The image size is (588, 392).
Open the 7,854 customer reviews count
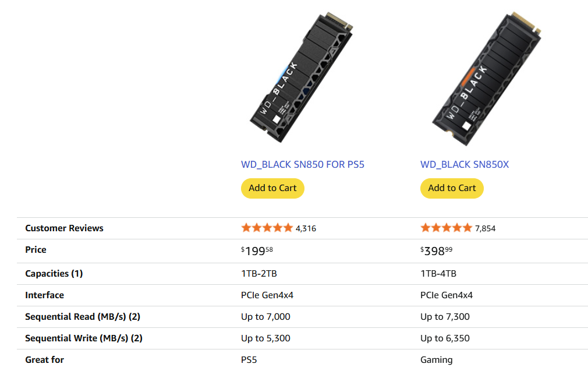485,228
